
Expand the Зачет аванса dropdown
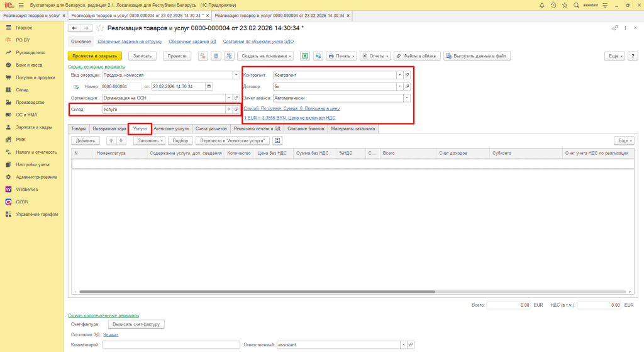tap(407, 98)
